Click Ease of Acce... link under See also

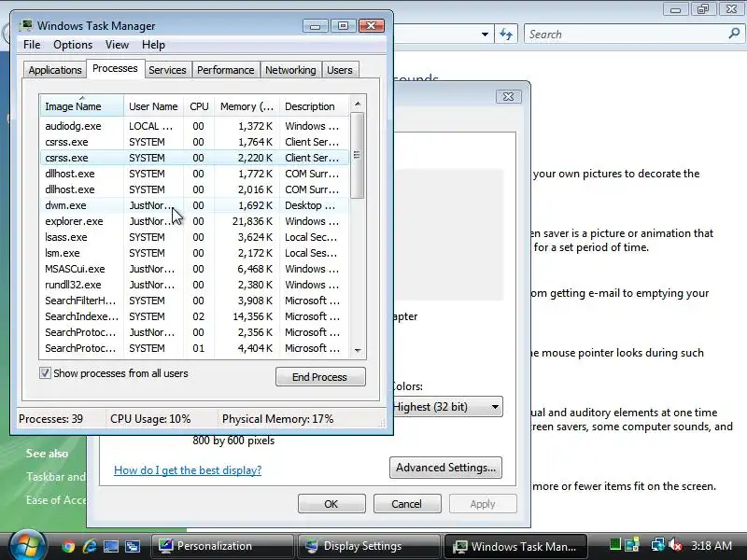coord(56,500)
